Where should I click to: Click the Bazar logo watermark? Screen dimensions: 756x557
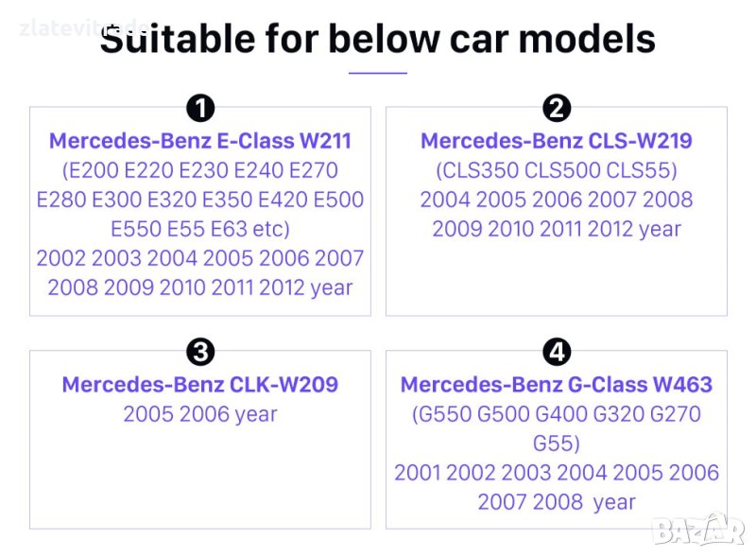click(712, 530)
